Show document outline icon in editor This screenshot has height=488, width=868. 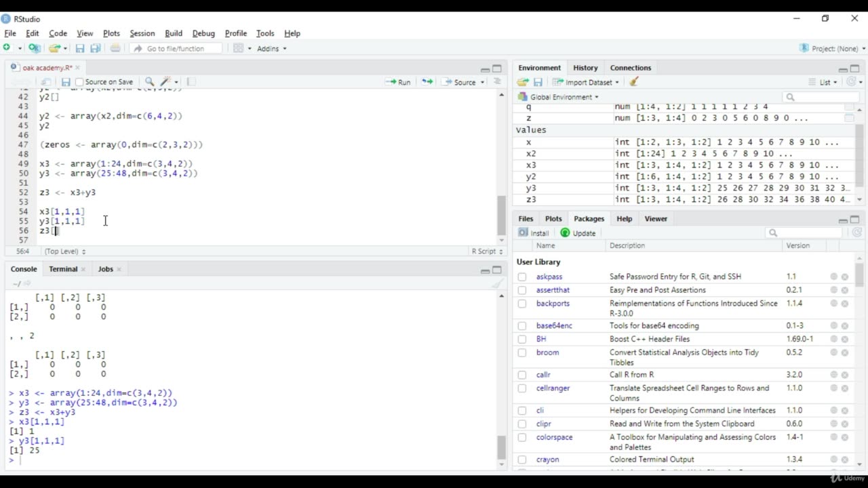(x=497, y=82)
